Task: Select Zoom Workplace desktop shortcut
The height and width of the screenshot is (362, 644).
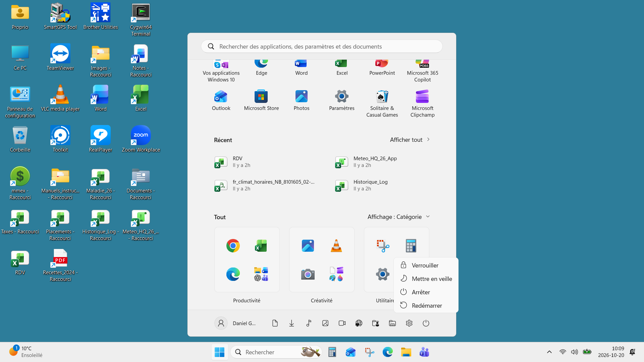Action: (141, 139)
